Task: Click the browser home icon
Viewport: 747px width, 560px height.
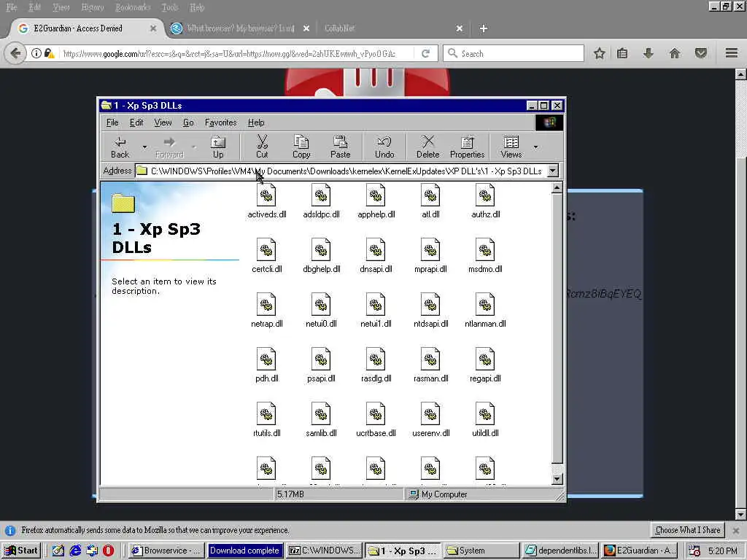Action: click(674, 53)
